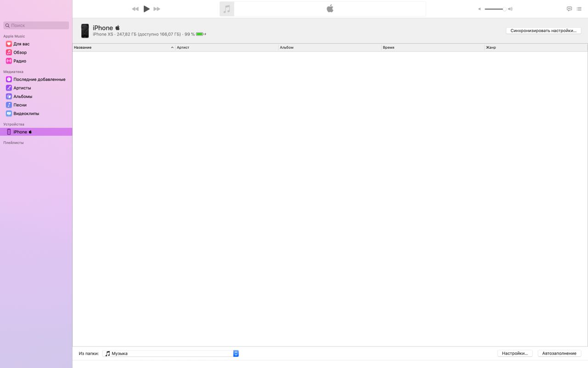Viewport: 588px width, 368px height.
Task: Click the low volume speaker icon
Action: click(x=480, y=9)
